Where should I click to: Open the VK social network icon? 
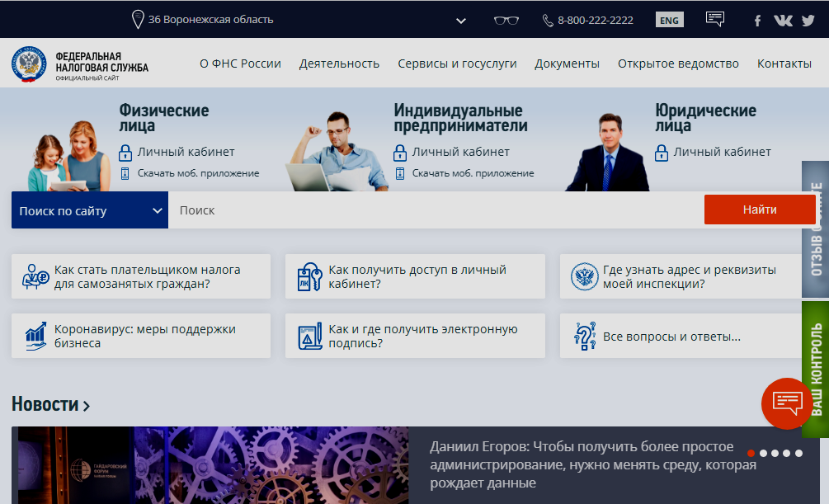click(783, 21)
